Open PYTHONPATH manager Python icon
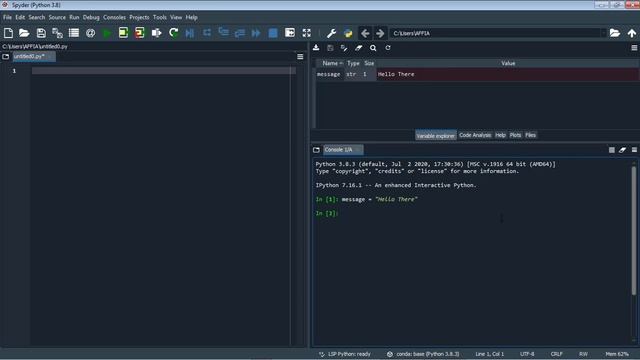 click(x=348, y=33)
